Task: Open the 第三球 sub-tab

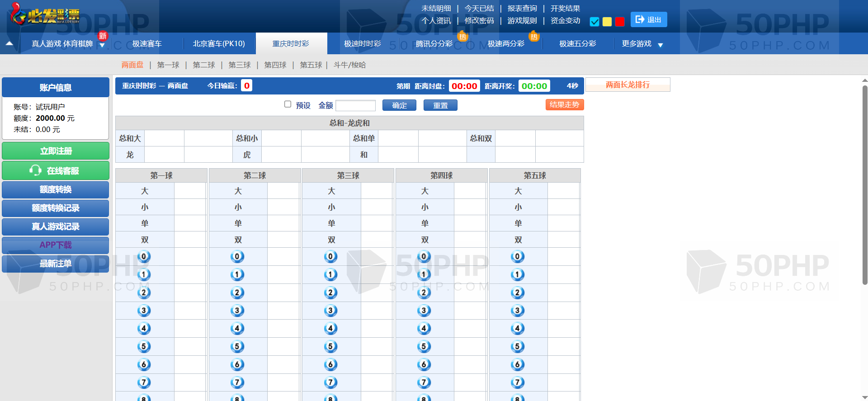Action: [240, 65]
